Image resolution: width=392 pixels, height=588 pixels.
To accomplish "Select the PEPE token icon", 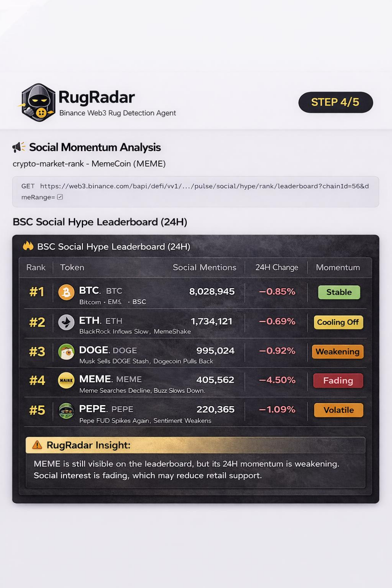I will pyautogui.click(x=65, y=410).
